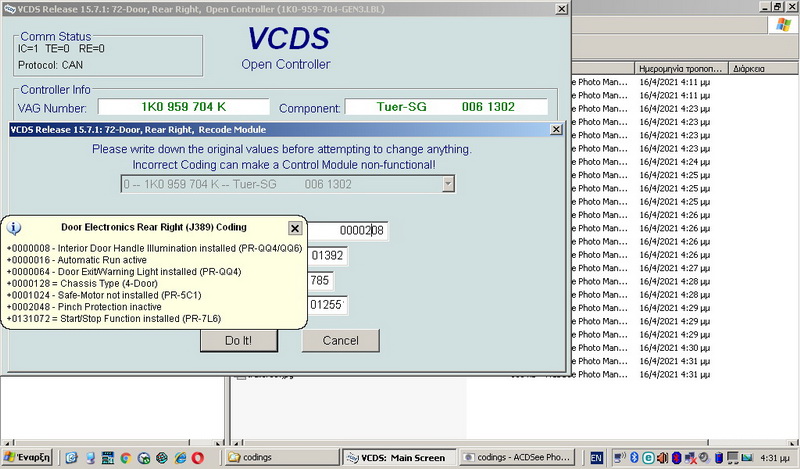The width and height of the screenshot is (800, 469).
Task: Click the monitor display tray icon
Action: click(733, 458)
